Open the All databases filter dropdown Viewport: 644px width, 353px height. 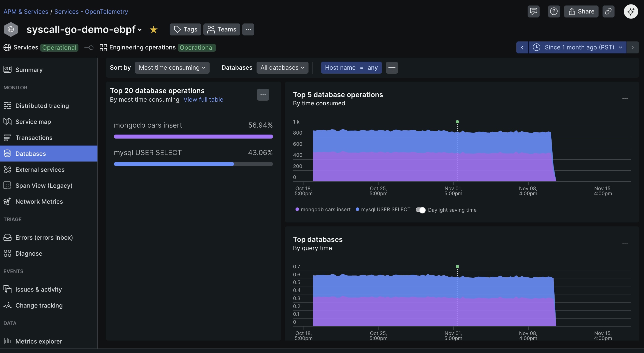click(282, 67)
